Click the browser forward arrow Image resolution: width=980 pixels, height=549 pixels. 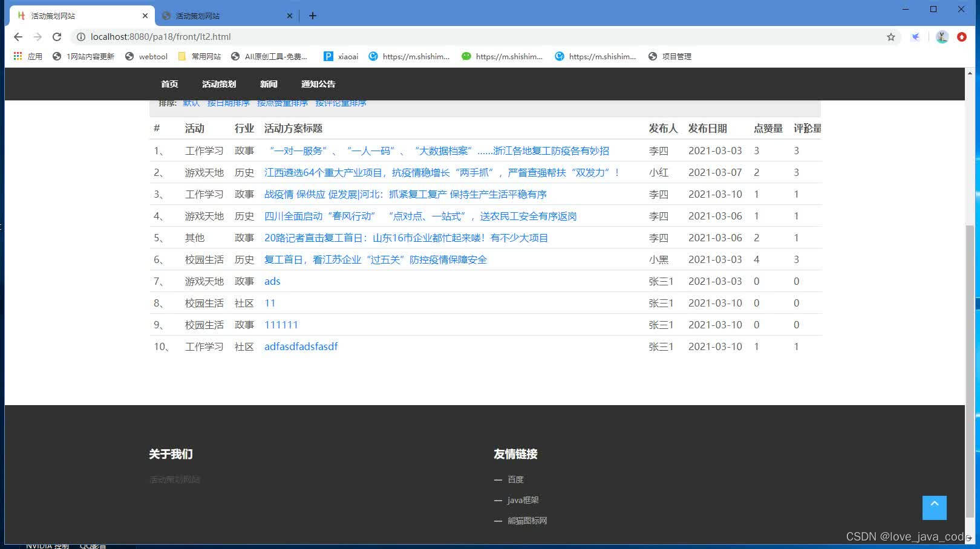point(38,37)
